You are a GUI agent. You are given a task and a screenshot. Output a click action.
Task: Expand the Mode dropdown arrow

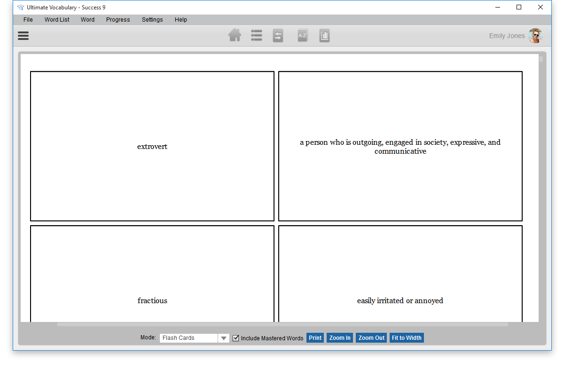(x=224, y=338)
